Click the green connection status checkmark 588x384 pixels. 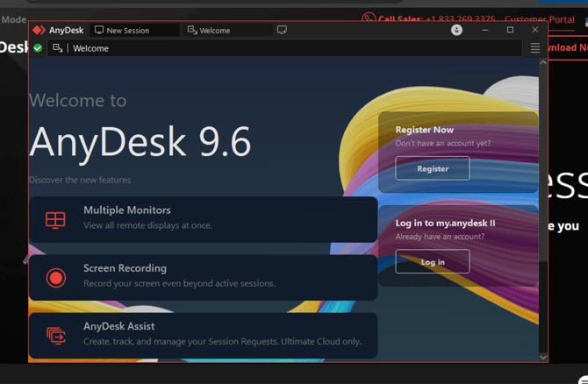[x=38, y=48]
